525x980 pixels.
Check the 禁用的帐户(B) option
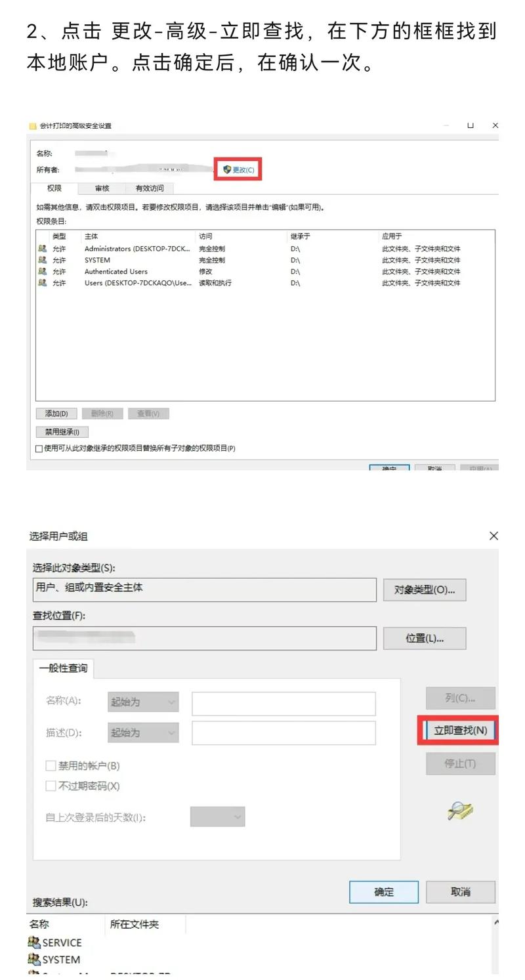coord(50,765)
